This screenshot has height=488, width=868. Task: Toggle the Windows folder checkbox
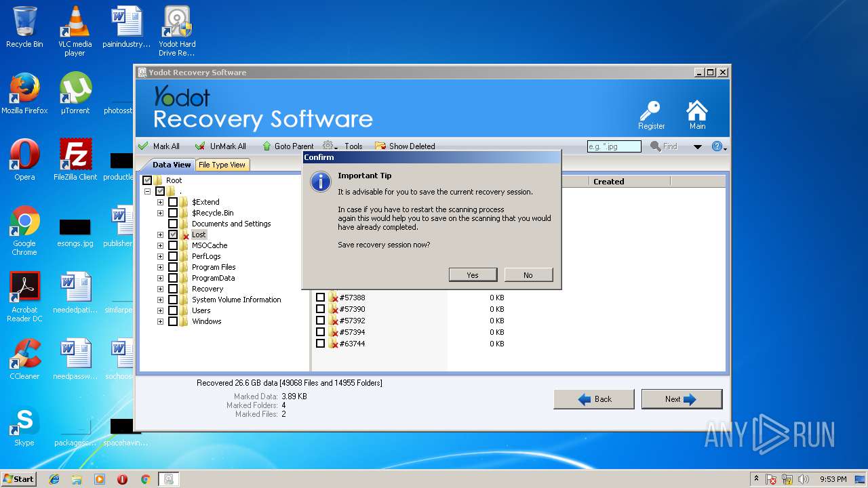point(173,321)
